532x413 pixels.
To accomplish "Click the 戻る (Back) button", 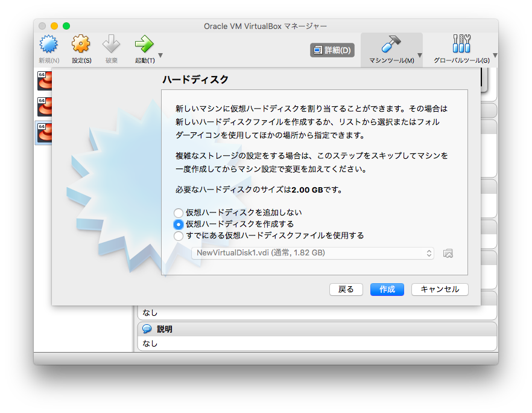I will click(x=346, y=289).
